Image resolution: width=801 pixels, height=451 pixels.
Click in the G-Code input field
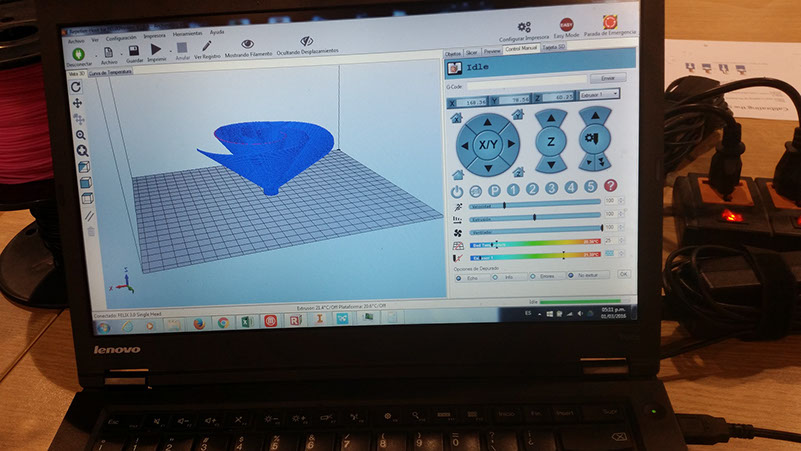526,82
